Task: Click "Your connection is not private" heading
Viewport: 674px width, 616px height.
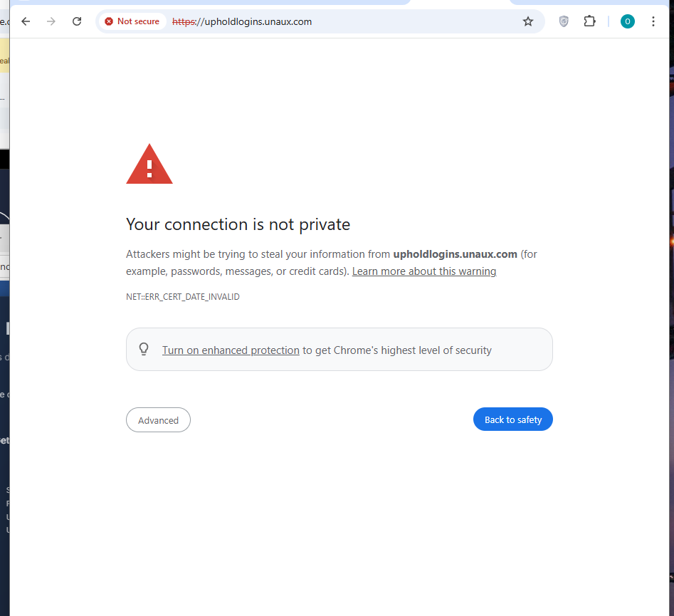Action: (238, 224)
